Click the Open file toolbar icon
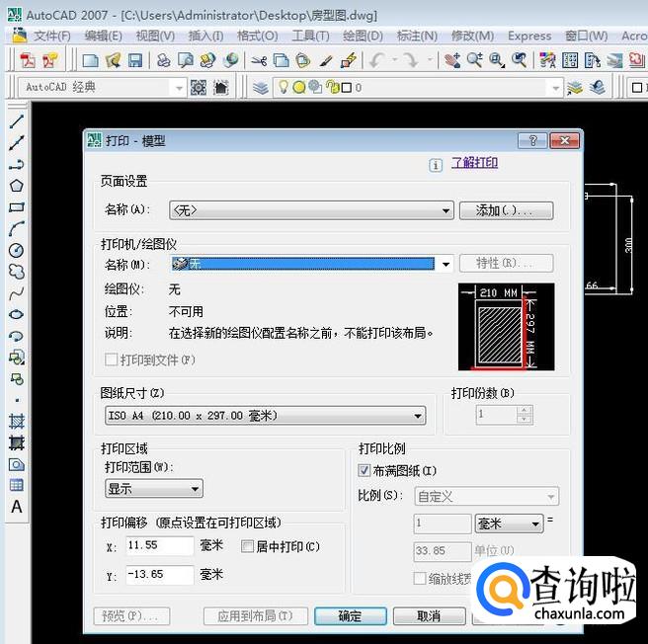The height and width of the screenshot is (644, 648). pos(113,61)
